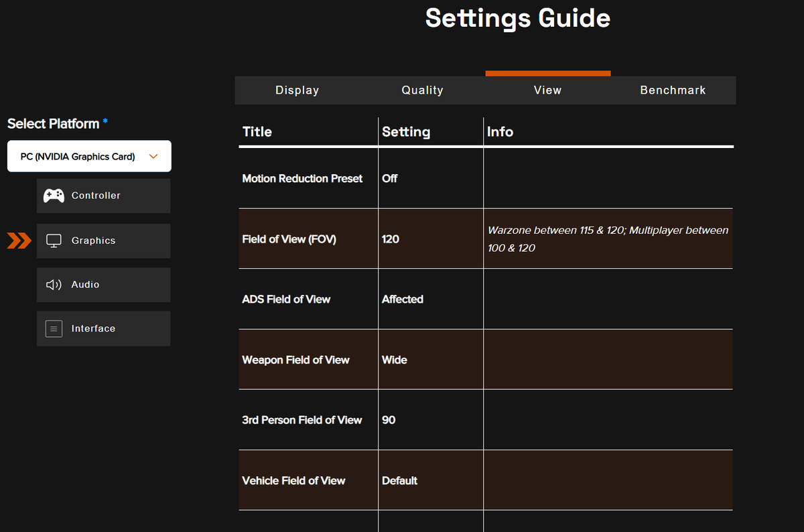This screenshot has height=532, width=804.
Task: Select the Controller gamepad icon
Action: (53, 196)
